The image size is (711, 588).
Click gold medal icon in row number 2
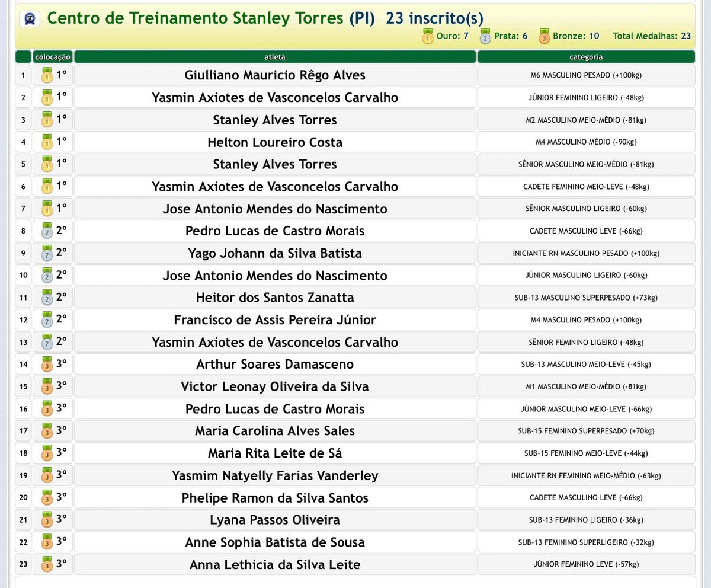click(x=47, y=98)
